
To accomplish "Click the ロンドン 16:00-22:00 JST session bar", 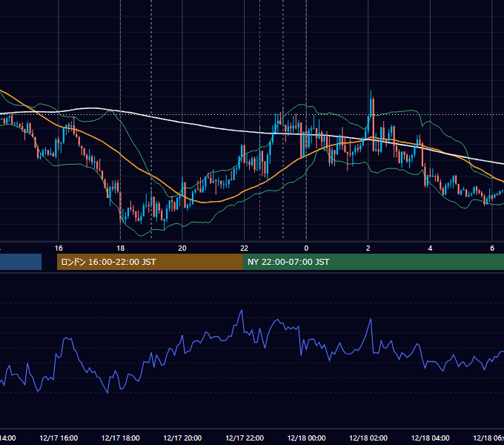I will click(150, 262).
